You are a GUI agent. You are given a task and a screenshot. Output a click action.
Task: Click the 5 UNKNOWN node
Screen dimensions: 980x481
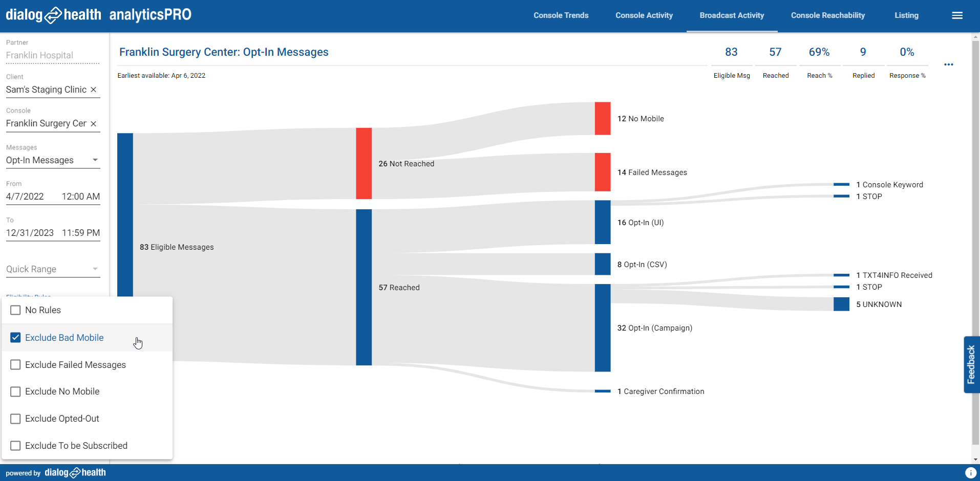tap(841, 304)
